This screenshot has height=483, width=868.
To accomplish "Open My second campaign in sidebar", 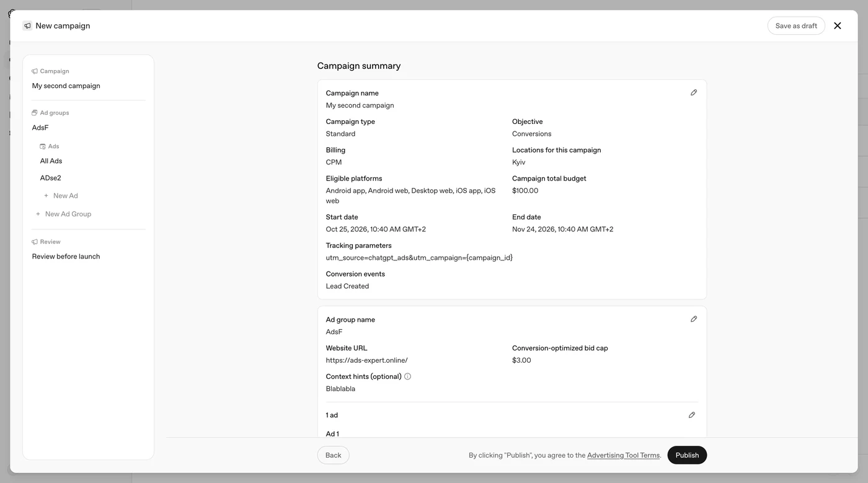I will (66, 86).
